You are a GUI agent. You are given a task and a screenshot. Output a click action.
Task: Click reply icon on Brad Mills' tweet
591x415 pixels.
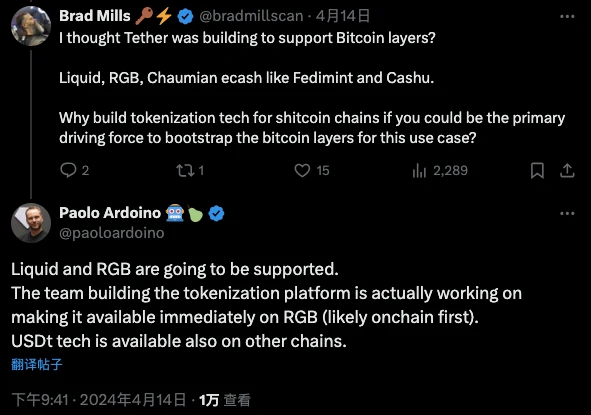point(68,170)
